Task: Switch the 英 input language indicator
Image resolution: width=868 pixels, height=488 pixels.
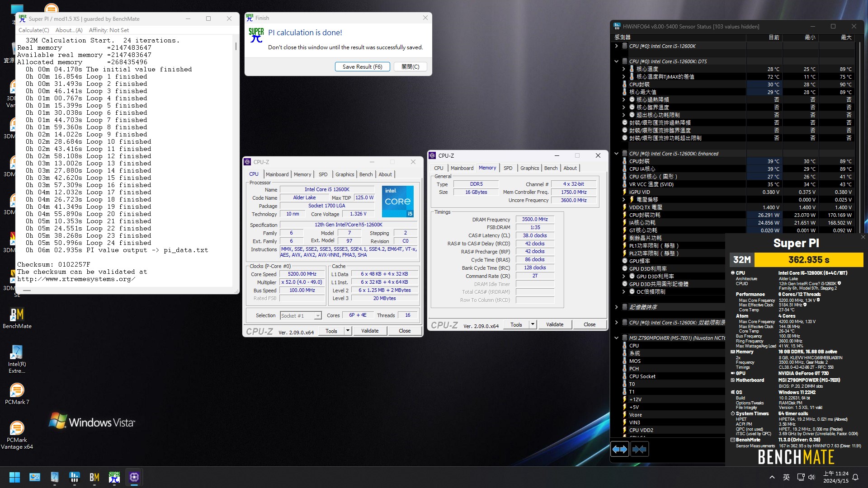Action: 787,477
